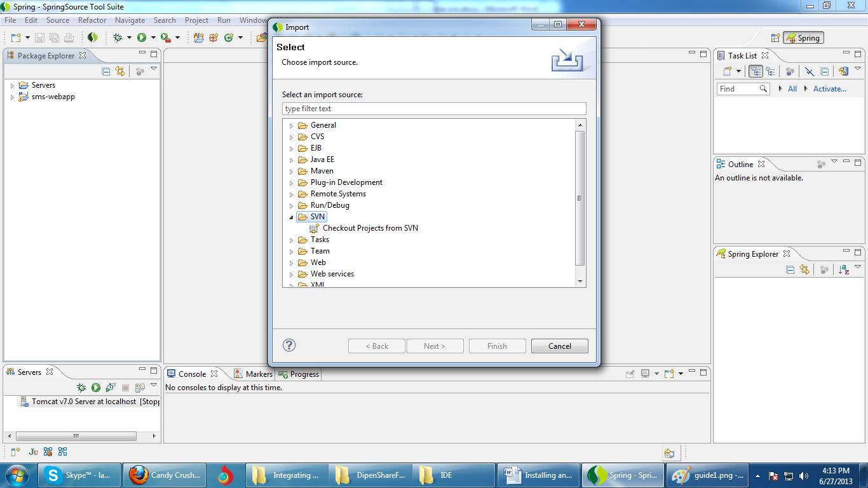Click Activate... link in Task List
This screenshot has width=868, height=488.
[830, 89]
